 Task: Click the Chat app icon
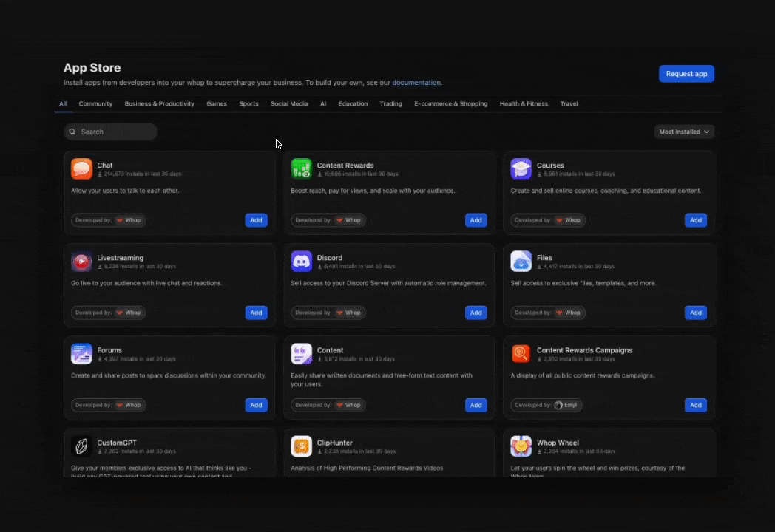[x=81, y=168]
